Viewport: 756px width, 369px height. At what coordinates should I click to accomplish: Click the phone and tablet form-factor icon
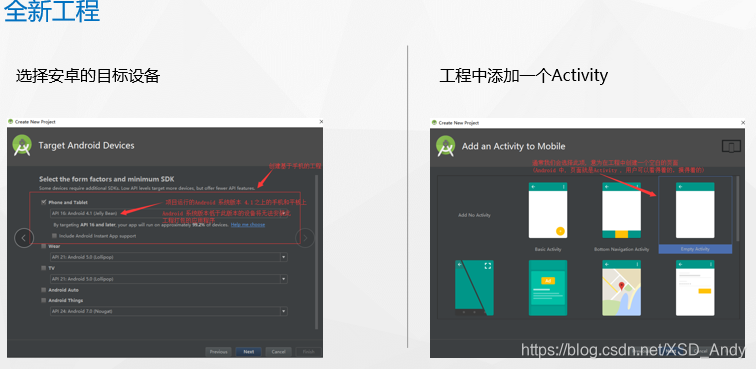[731, 146]
